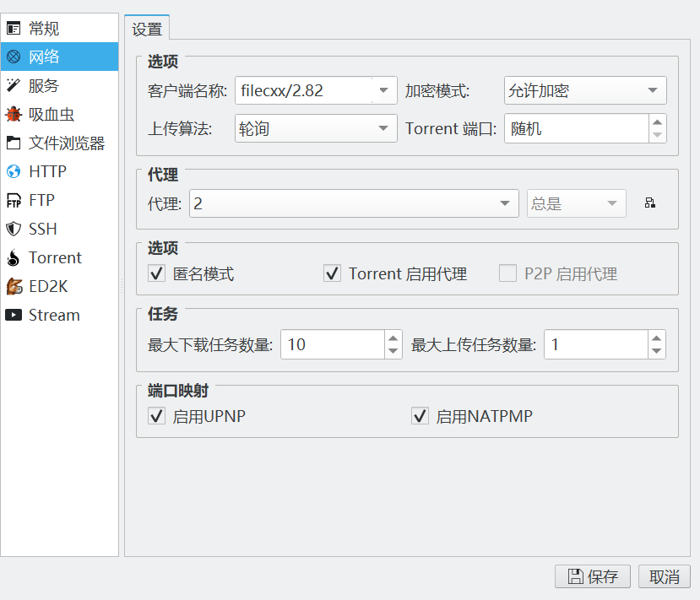
Task: Click the HTTP globe icon
Action: tap(14, 171)
